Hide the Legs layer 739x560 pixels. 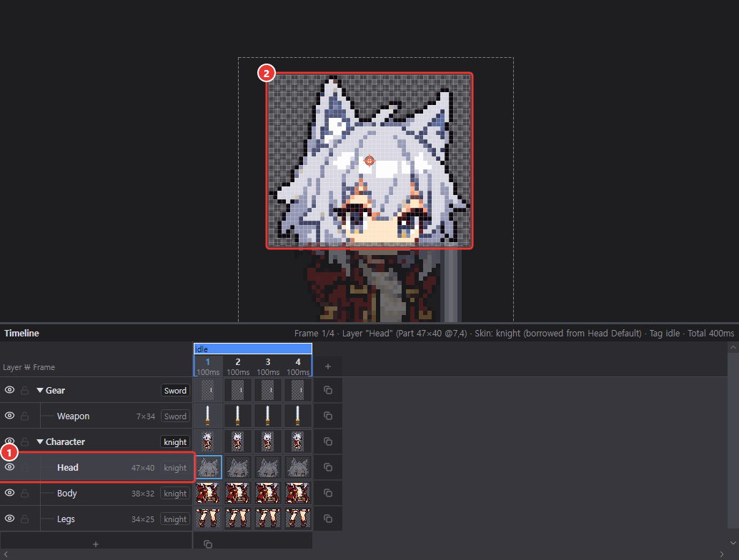pos(9,518)
